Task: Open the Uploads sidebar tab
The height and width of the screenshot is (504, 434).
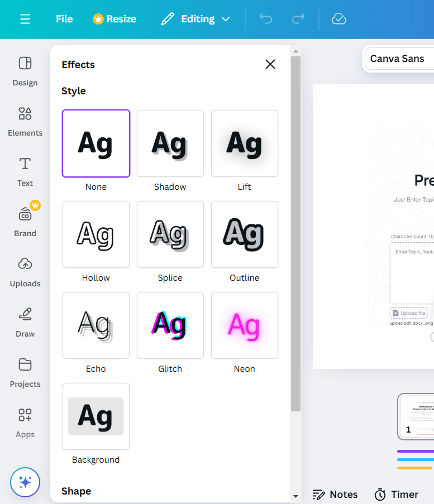Action: click(25, 272)
